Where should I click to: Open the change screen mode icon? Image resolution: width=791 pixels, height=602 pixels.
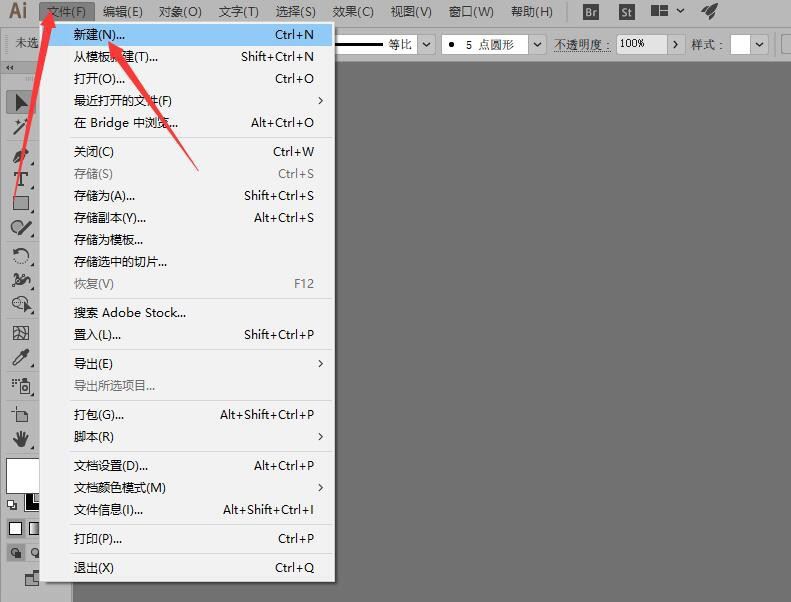tap(32, 577)
